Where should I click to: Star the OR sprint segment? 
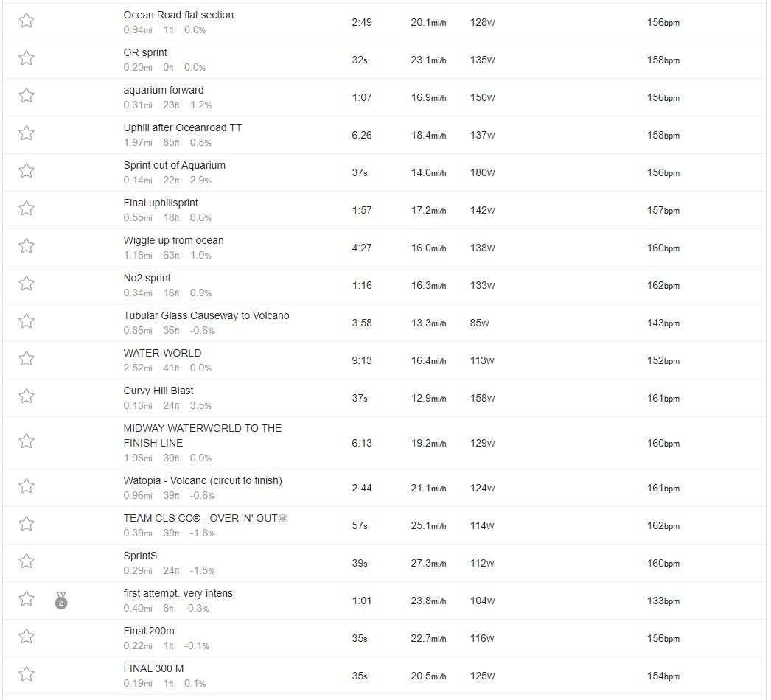(x=27, y=58)
